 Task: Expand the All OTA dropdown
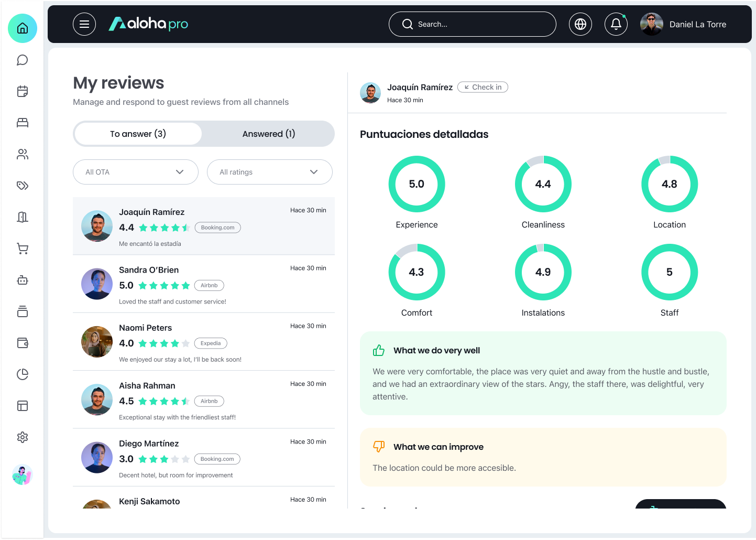(136, 172)
